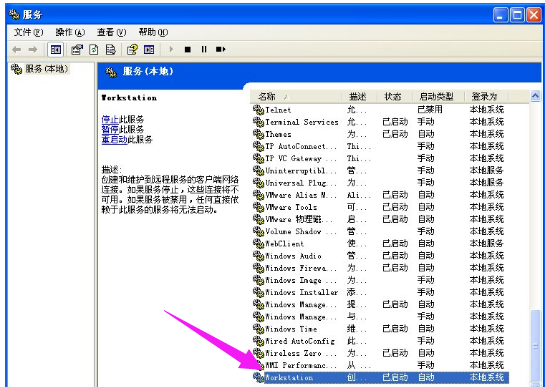Open the 帮助(H) menu
The width and height of the screenshot is (545, 387).
[153, 32]
